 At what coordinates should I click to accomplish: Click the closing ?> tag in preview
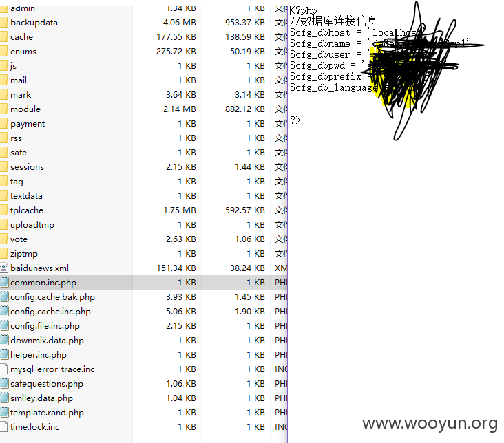coord(295,120)
